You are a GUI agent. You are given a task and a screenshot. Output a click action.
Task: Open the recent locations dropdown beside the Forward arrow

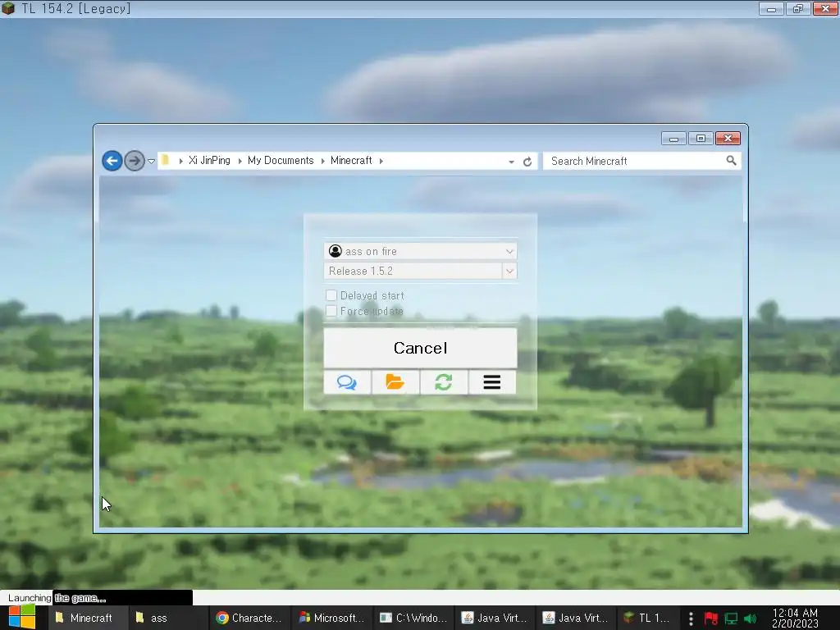[152, 162]
